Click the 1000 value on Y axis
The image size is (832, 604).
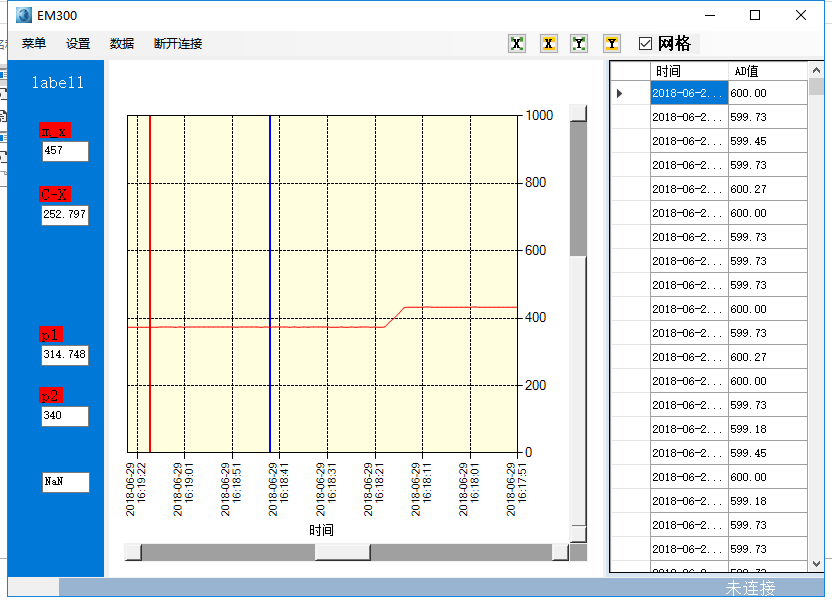[539, 115]
